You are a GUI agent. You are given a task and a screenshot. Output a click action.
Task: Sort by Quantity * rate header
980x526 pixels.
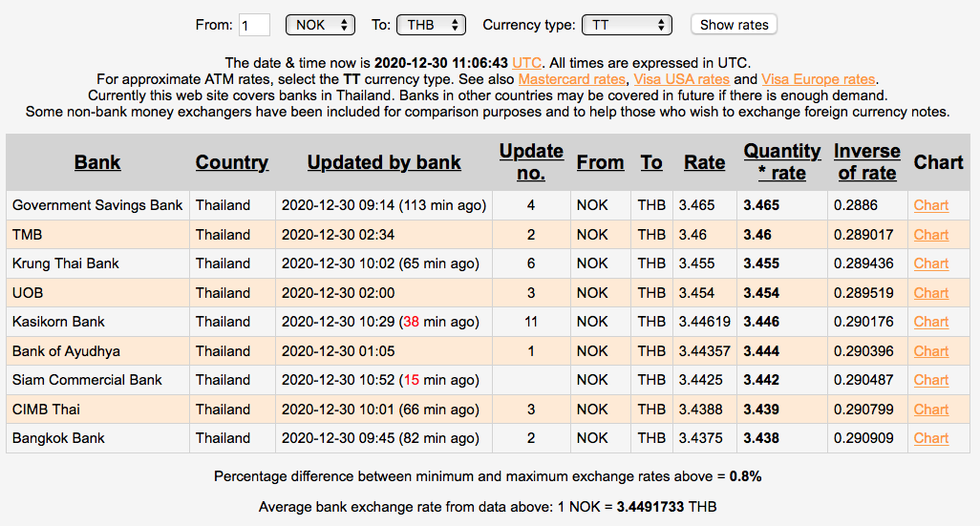[x=782, y=162]
